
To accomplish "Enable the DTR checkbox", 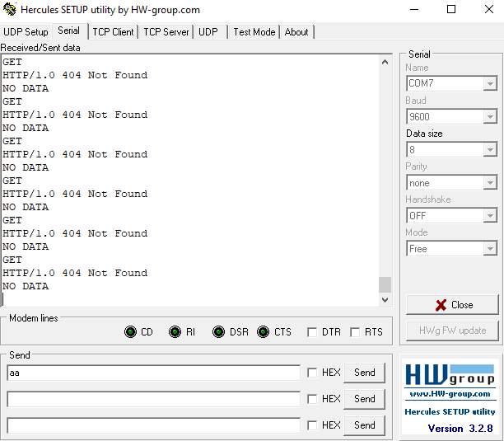I will (312, 332).
